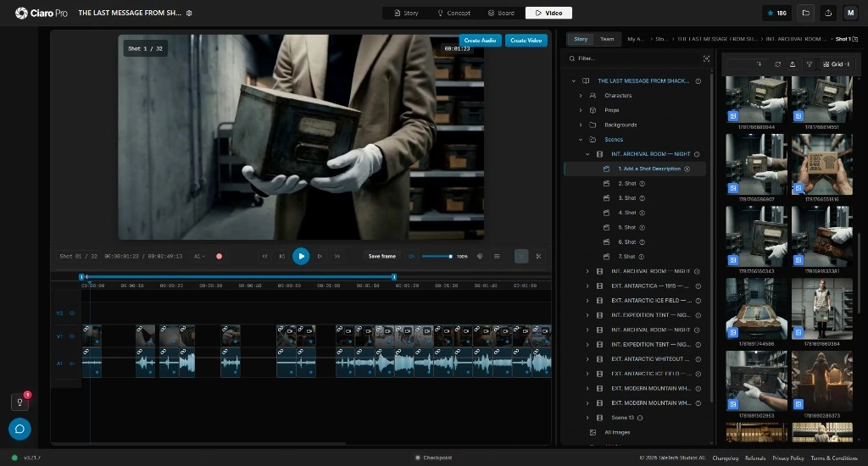868x466 pixels.
Task: Click the panel layout icon next to Shot 1
Action: tap(854, 39)
